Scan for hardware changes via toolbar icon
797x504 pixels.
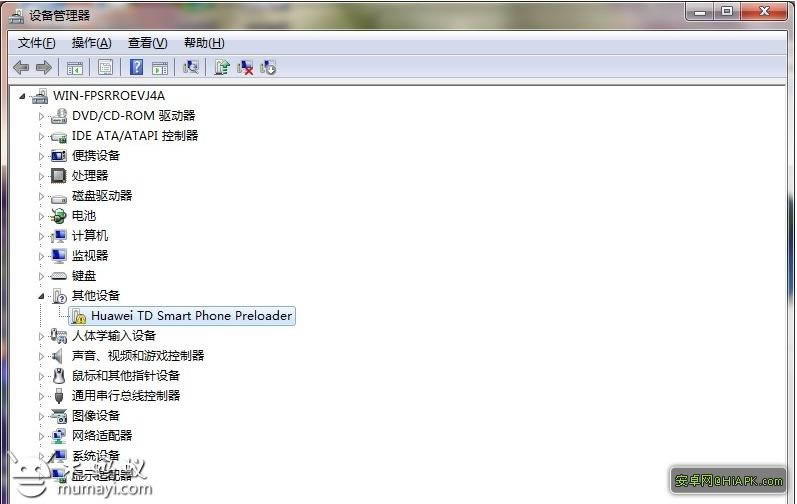point(191,67)
